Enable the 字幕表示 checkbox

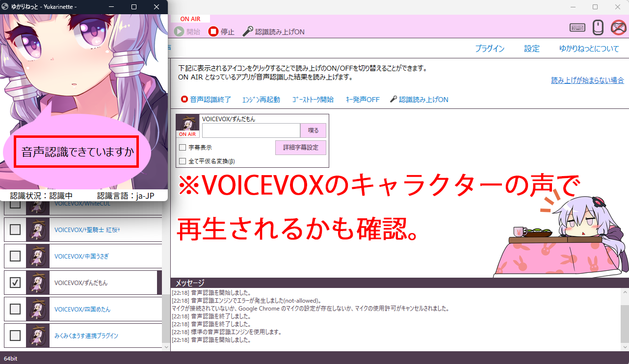pyautogui.click(x=183, y=147)
